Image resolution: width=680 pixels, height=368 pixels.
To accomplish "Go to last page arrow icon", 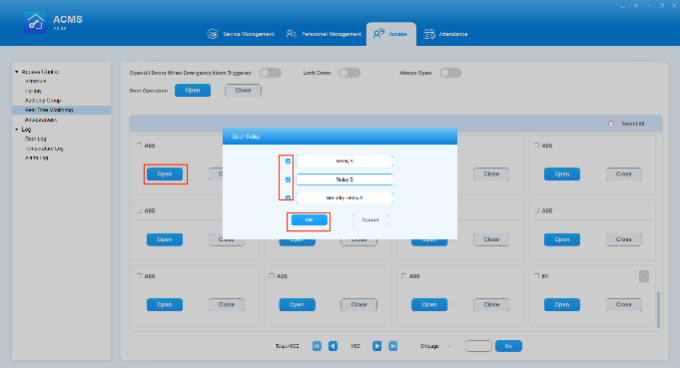I will tap(393, 346).
